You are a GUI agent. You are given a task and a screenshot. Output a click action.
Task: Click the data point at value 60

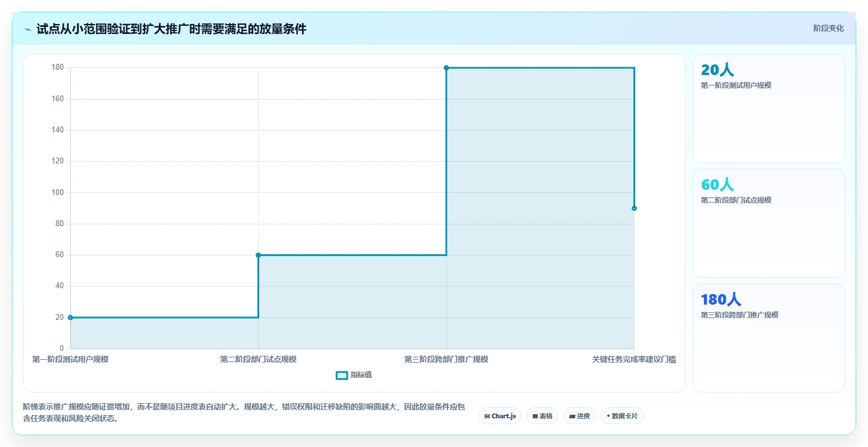coord(258,255)
